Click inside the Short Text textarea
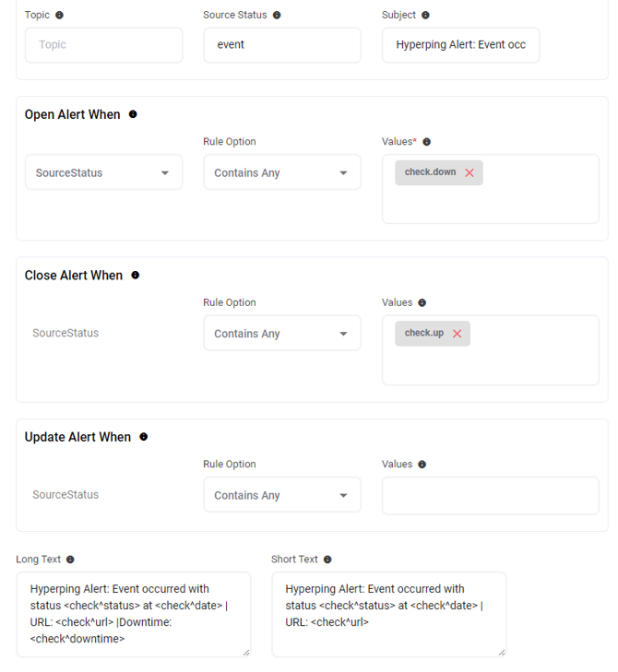The width and height of the screenshot is (618, 672). (x=388, y=614)
